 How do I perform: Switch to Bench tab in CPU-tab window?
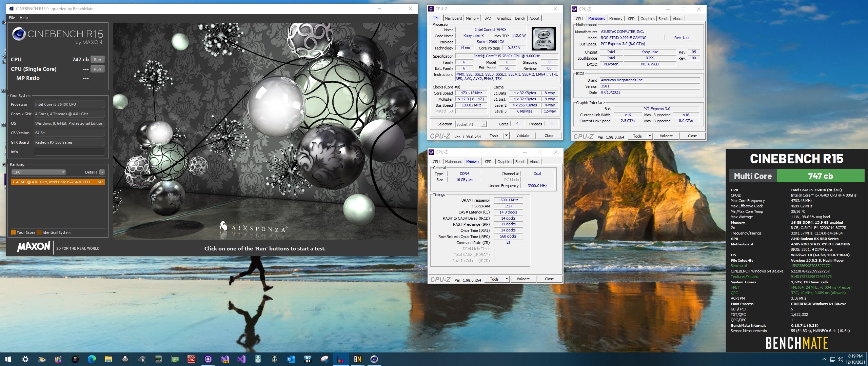click(x=520, y=18)
